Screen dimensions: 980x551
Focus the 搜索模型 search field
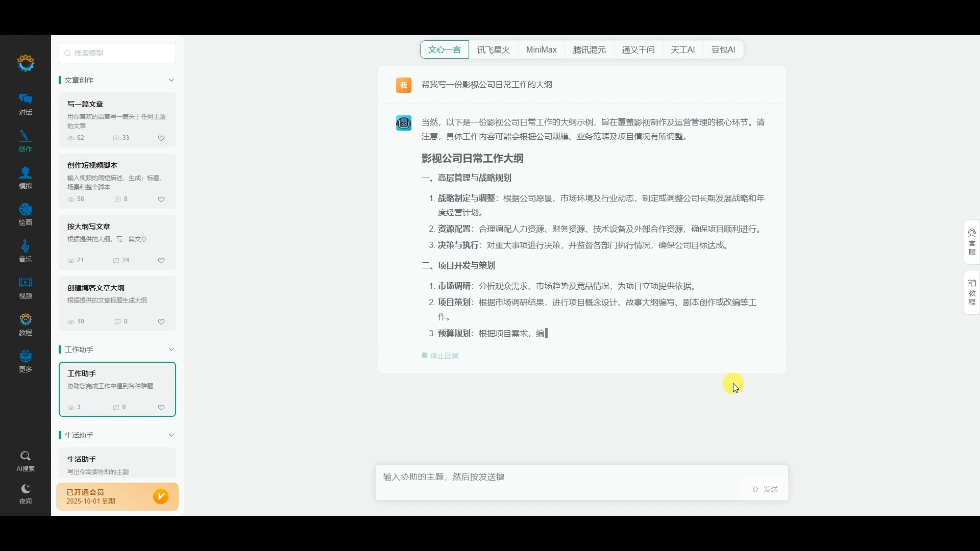[117, 53]
